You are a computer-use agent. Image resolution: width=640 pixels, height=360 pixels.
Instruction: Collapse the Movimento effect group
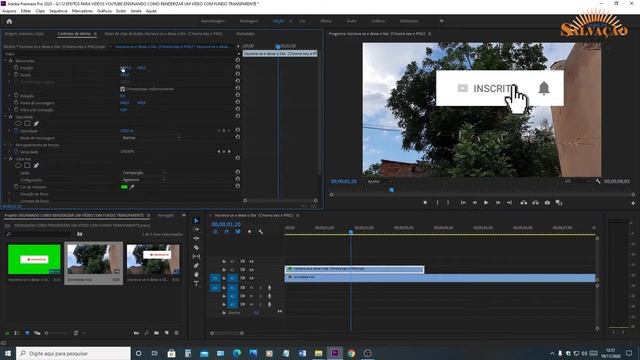point(5,61)
